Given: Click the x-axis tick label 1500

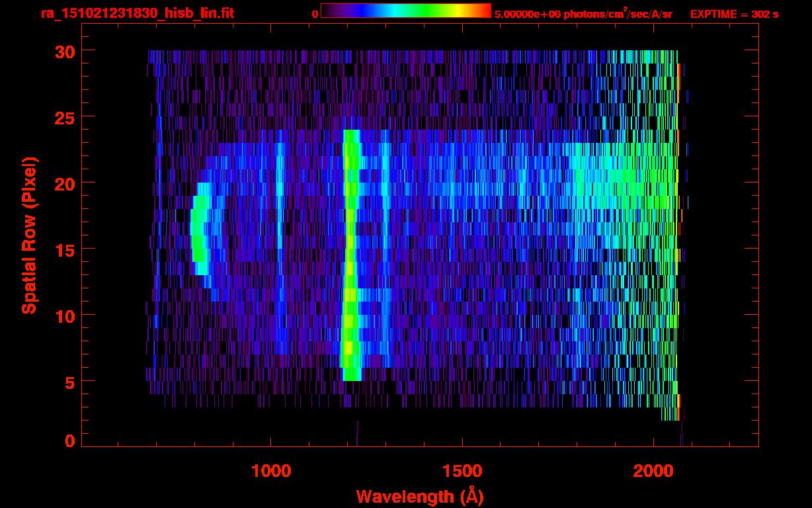Looking at the screenshot, I should [x=462, y=470].
